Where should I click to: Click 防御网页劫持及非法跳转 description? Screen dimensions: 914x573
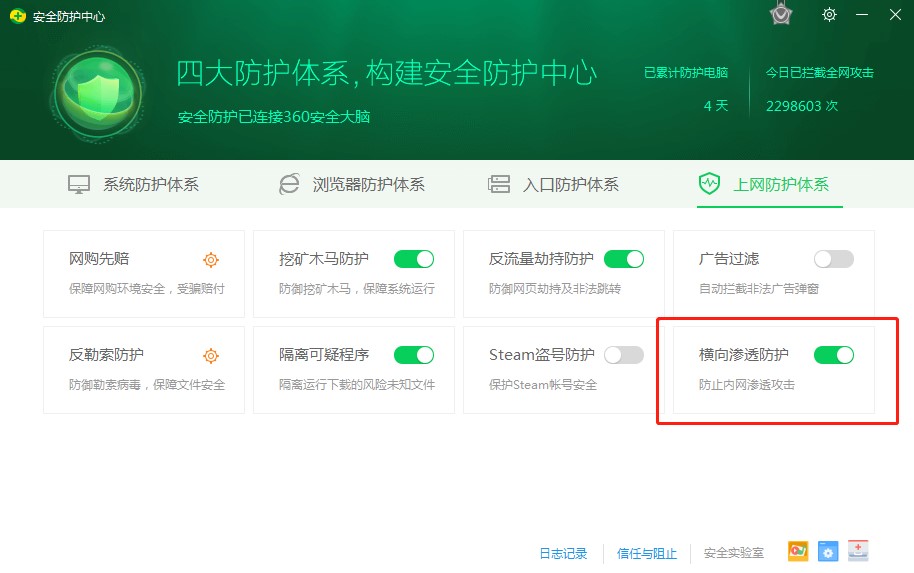click(554, 289)
